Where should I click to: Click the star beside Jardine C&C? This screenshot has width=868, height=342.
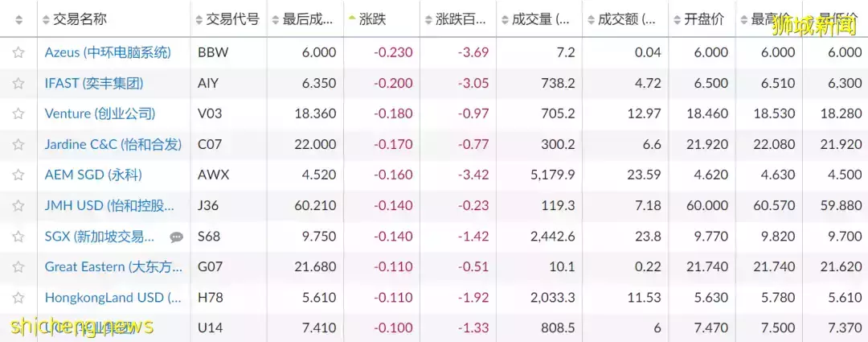click(18, 145)
